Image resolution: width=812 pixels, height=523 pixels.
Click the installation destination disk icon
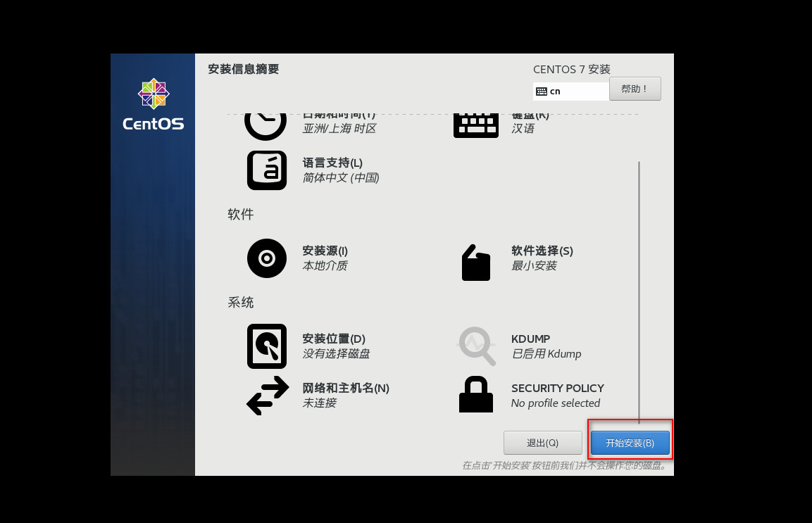click(x=267, y=346)
